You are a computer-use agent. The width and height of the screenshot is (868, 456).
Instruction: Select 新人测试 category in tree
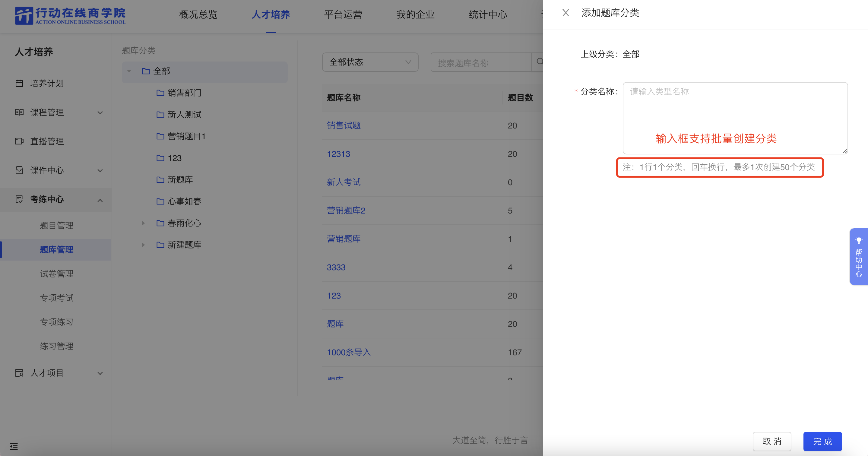tap(184, 115)
